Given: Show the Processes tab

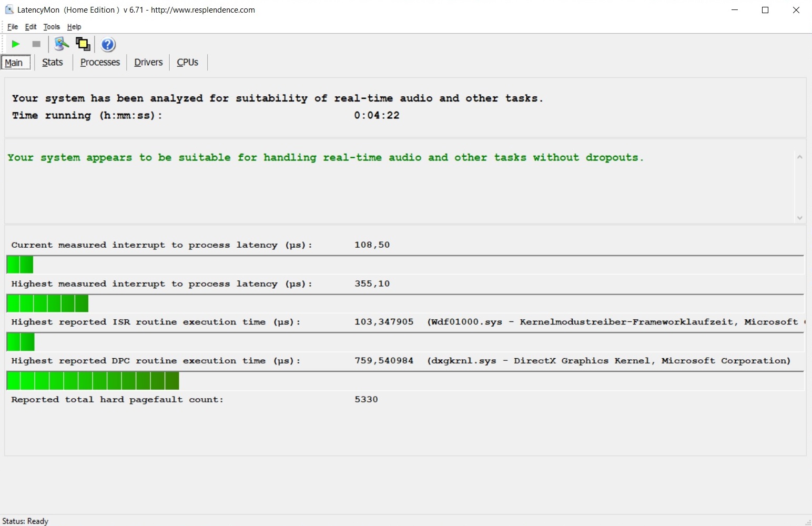Looking at the screenshot, I should (100, 63).
